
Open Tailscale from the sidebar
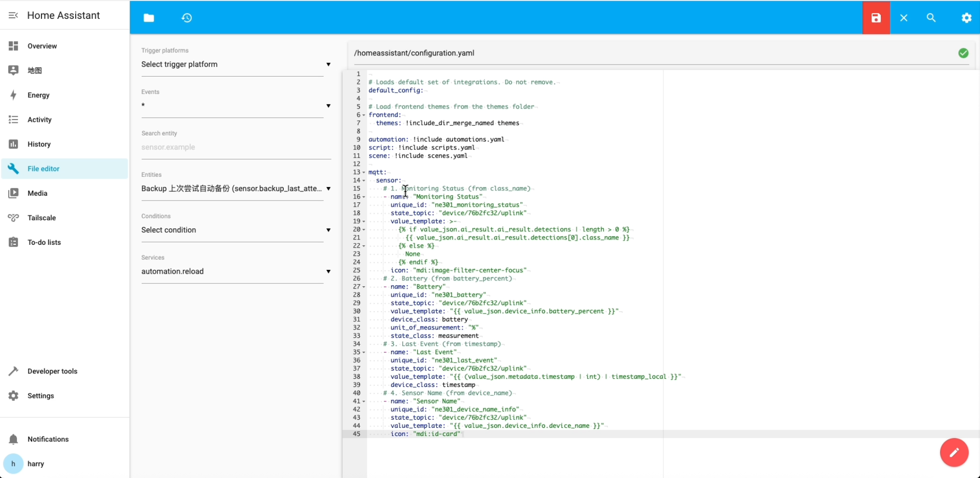pyautogui.click(x=41, y=218)
